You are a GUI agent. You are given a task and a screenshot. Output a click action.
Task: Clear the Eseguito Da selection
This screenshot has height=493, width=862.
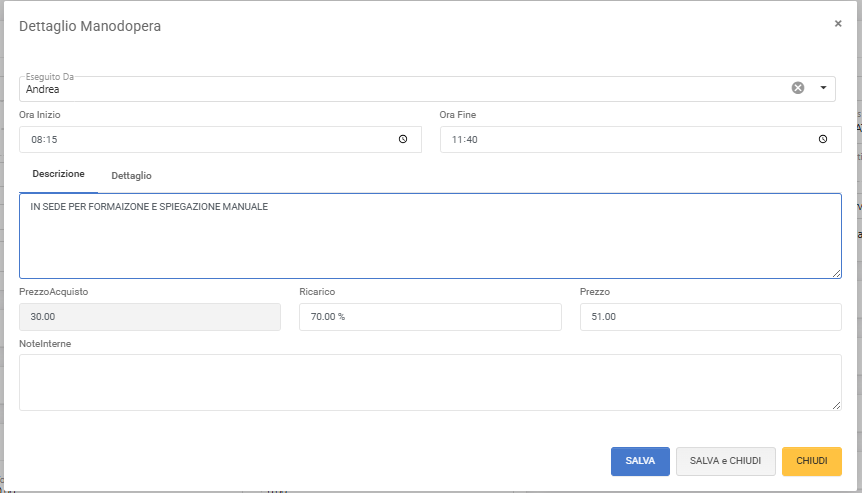coord(798,88)
